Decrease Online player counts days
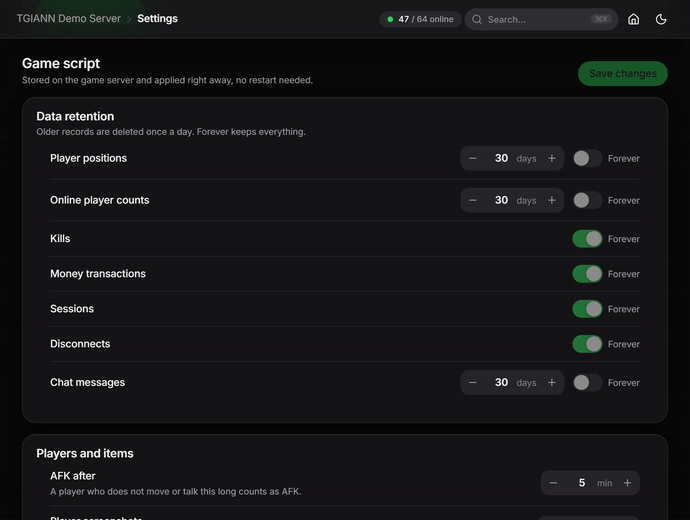The height and width of the screenshot is (520, 690). tap(473, 200)
